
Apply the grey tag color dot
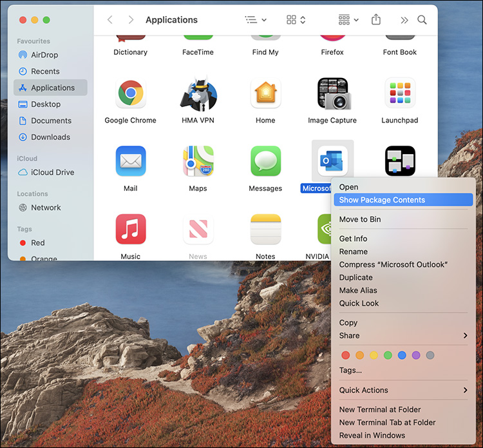pyautogui.click(x=430, y=355)
